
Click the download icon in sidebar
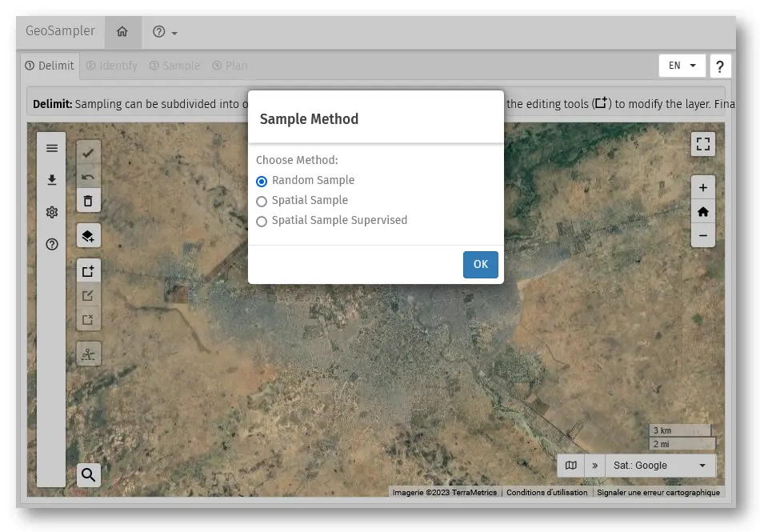tap(52, 180)
